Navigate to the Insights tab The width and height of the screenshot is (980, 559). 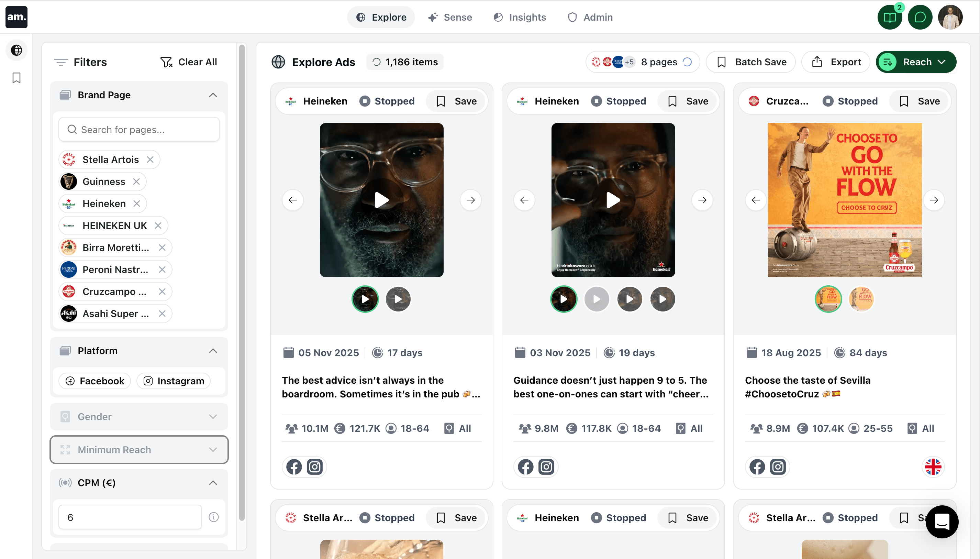tap(519, 17)
